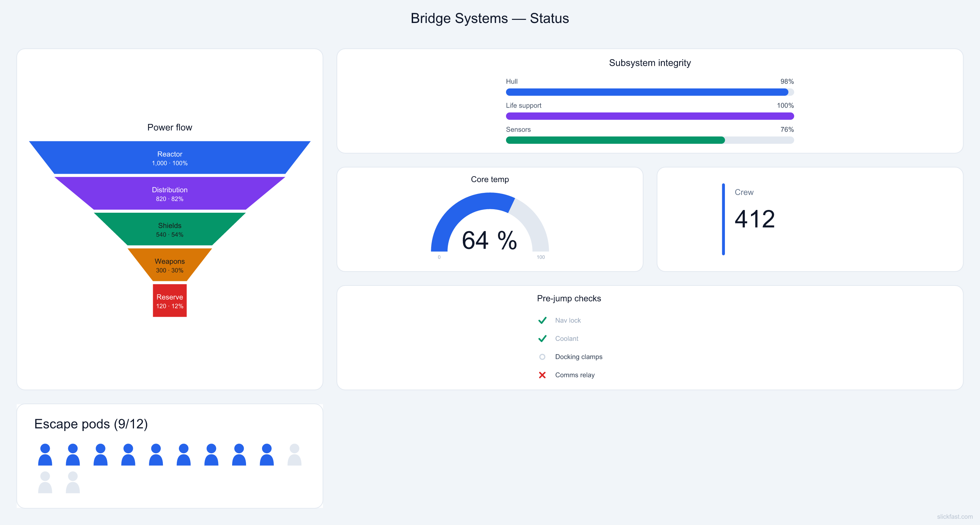Click the "64 %" core temp value

[489, 240]
